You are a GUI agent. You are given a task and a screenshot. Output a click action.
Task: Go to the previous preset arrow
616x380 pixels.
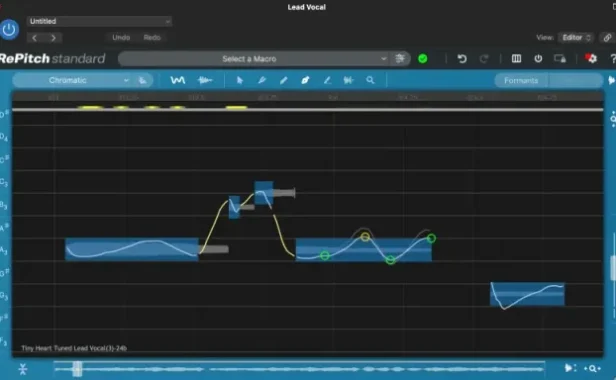click(x=35, y=38)
